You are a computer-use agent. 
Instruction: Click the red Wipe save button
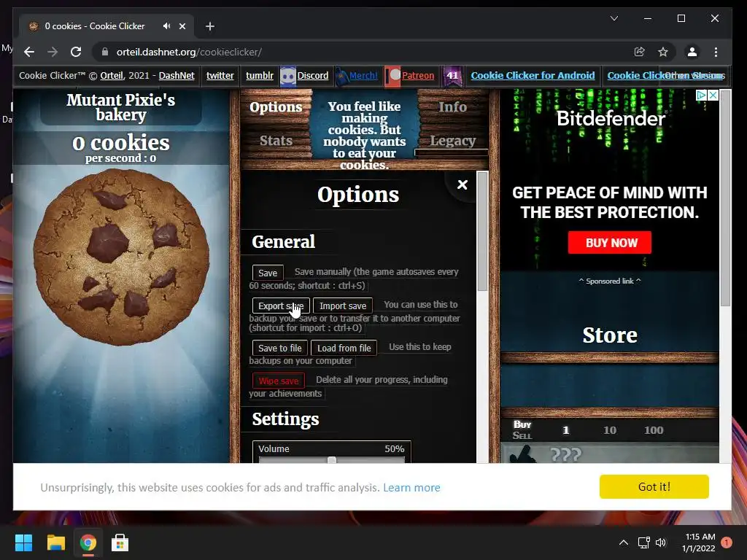point(278,381)
